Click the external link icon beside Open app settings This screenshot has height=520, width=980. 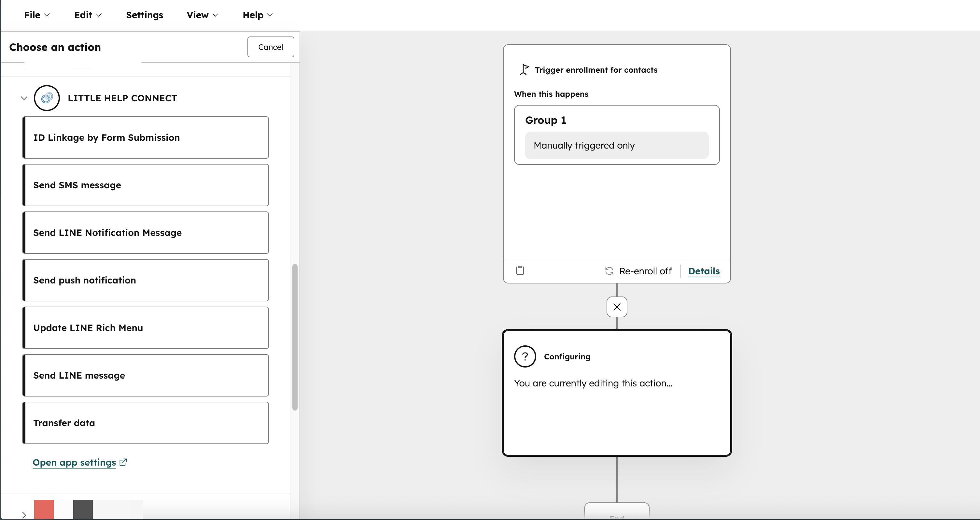coord(124,462)
